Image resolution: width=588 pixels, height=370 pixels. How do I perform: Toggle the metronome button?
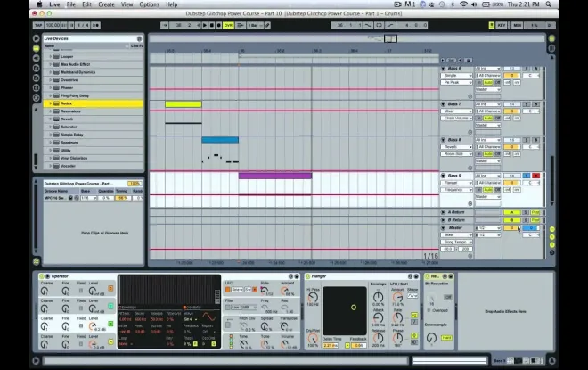pos(95,25)
